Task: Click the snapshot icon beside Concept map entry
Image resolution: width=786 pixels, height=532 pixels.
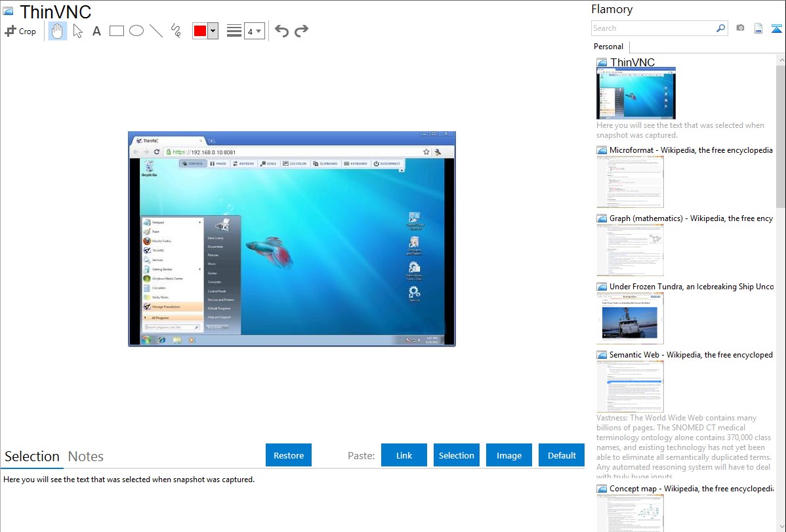Action: pyautogui.click(x=602, y=488)
